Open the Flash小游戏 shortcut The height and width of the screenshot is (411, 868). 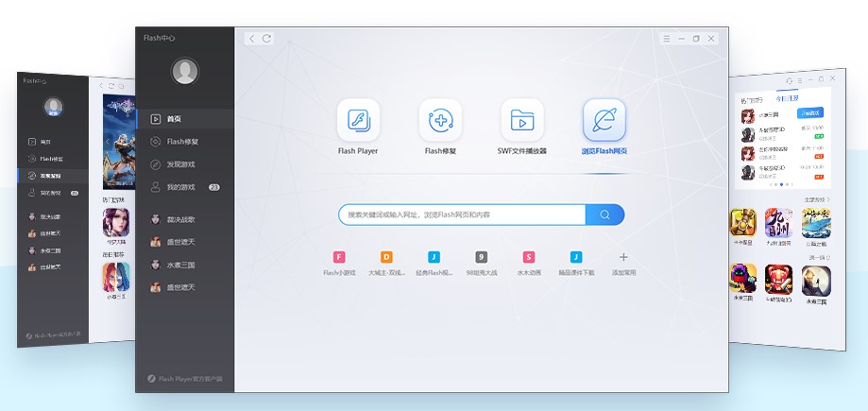click(339, 257)
